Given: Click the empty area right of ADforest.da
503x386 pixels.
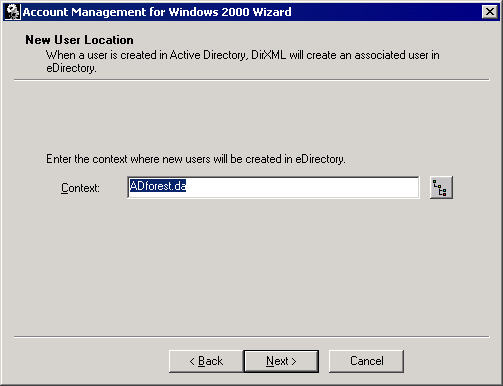Looking at the screenshot, I should pyautogui.click(x=302, y=187).
